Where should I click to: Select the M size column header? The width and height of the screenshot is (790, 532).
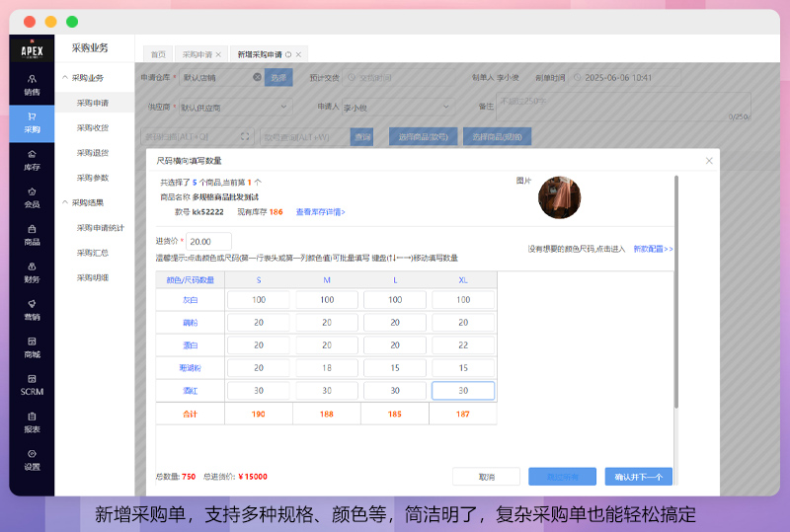click(x=327, y=280)
